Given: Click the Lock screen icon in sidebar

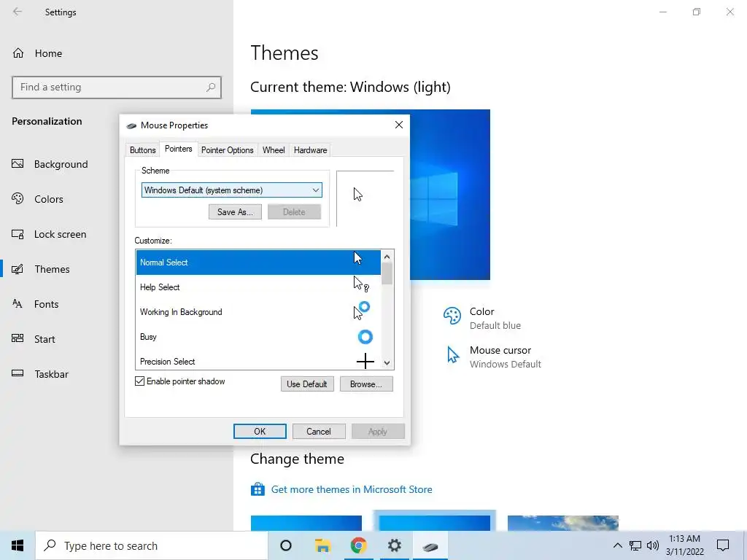Looking at the screenshot, I should (x=18, y=234).
